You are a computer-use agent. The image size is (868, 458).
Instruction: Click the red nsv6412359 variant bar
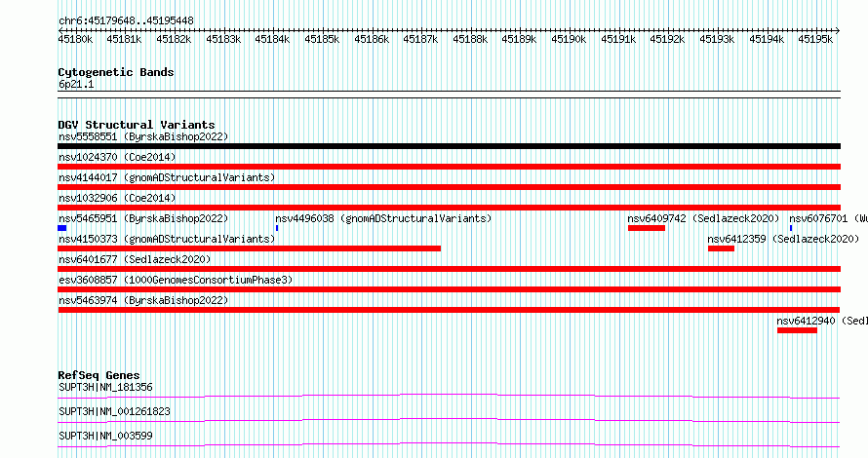[x=721, y=248]
